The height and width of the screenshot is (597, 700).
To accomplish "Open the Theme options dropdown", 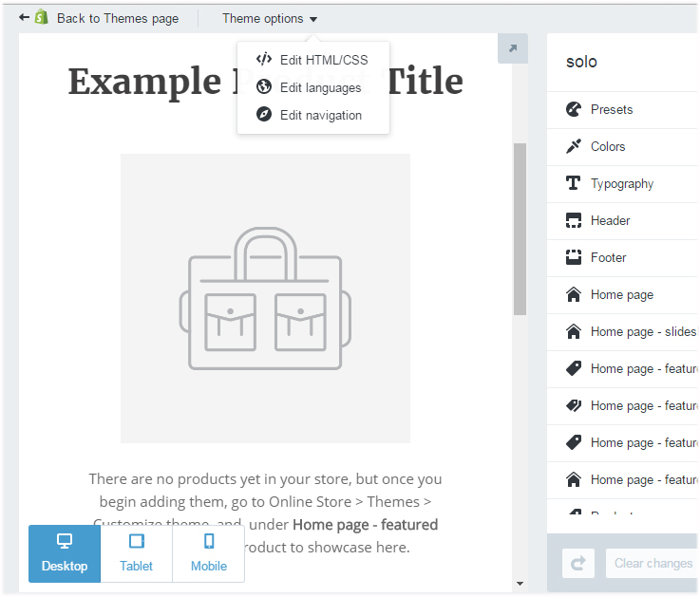I will click(270, 18).
